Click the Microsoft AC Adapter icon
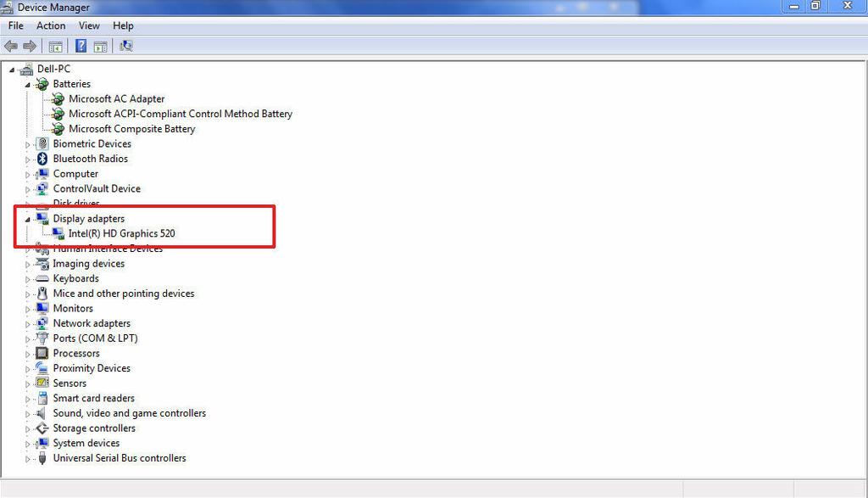Screen dimensions: 868x498 (x=58, y=99)
